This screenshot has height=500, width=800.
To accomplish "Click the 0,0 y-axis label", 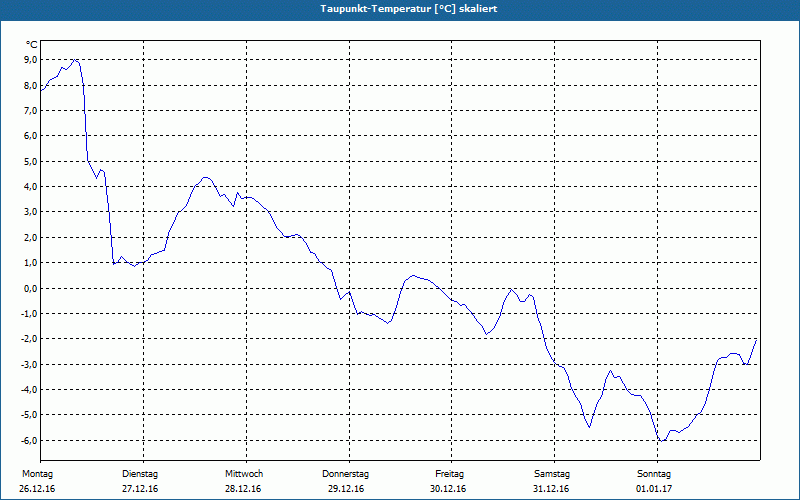I will 31,288.
